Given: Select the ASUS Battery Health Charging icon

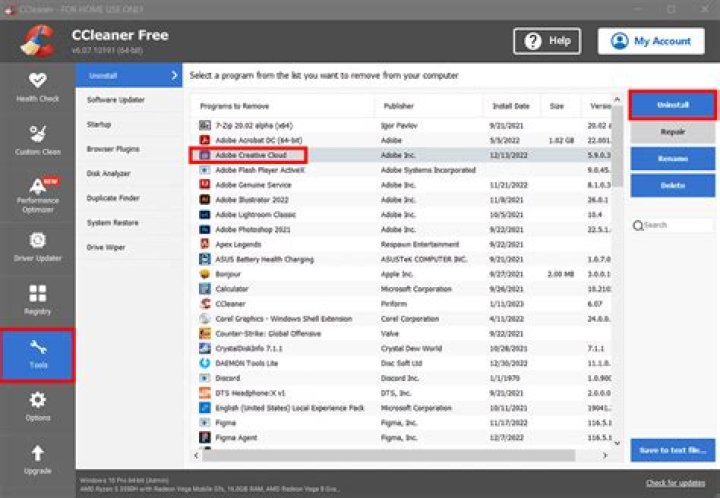Looking at the screenshot, I should point(205,259).
